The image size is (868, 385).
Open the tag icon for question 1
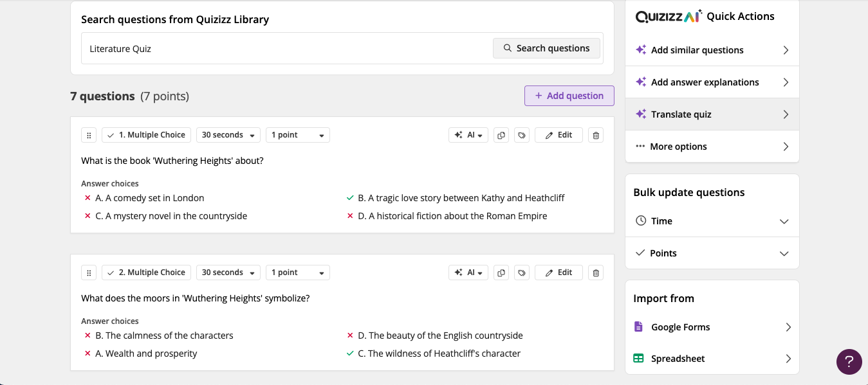522,135
